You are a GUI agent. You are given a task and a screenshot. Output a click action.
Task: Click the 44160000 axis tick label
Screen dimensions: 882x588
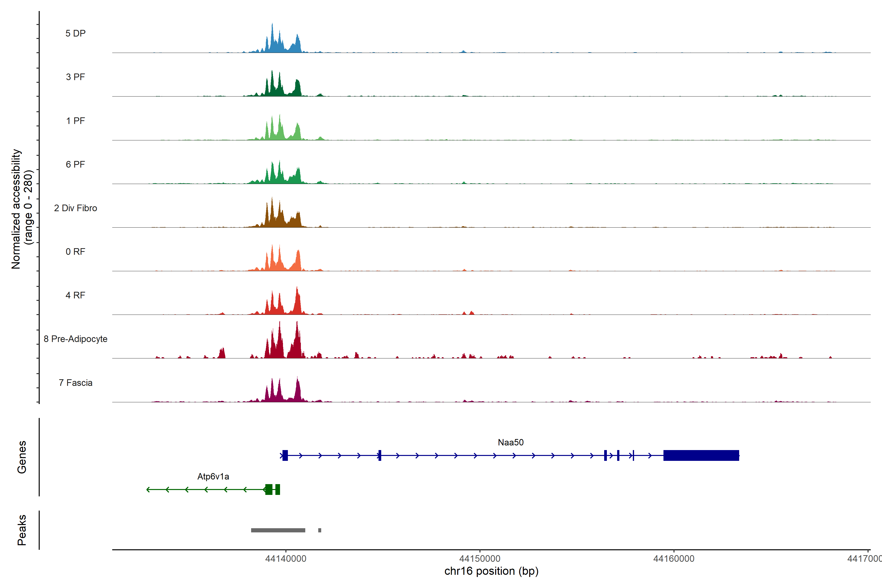674,559
